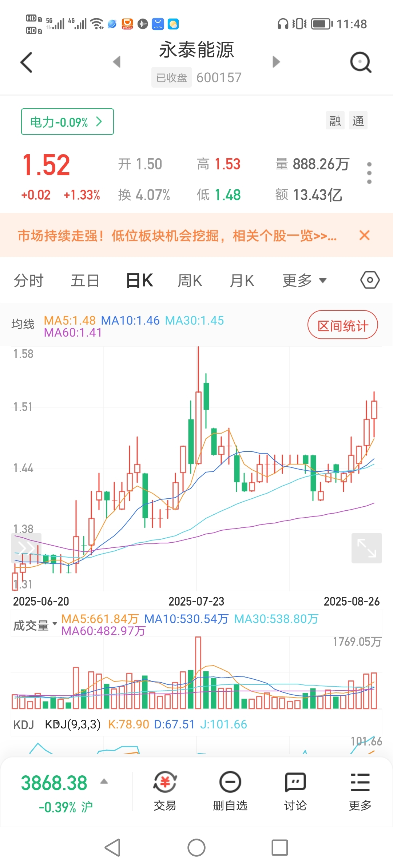393x868 pixels.
Task: Tap the 换 4.07% turnover rate
Action: pos(144,195)
